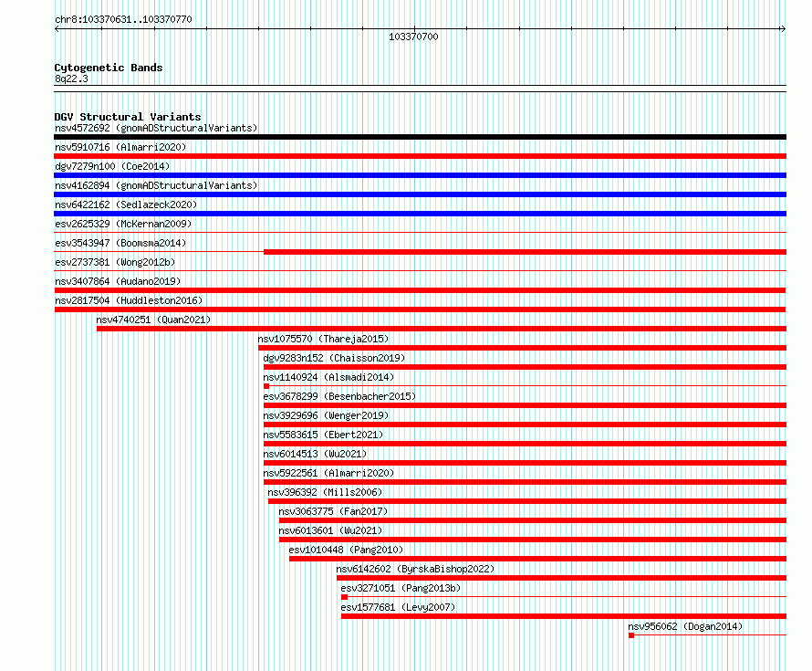Viewport: 812px width, 671px height.
Task: Click the 8q22.3 band label
Action: coord(71,79)
